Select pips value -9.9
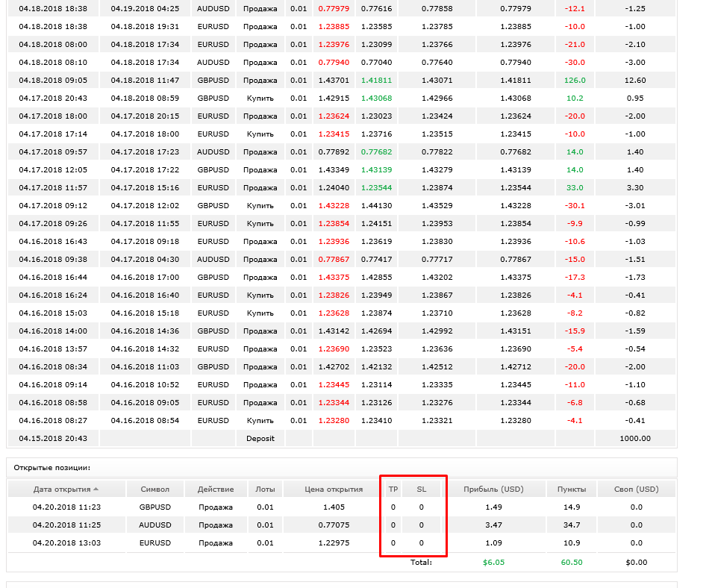This screenshot has width=709, height=588. click(575, 223)
